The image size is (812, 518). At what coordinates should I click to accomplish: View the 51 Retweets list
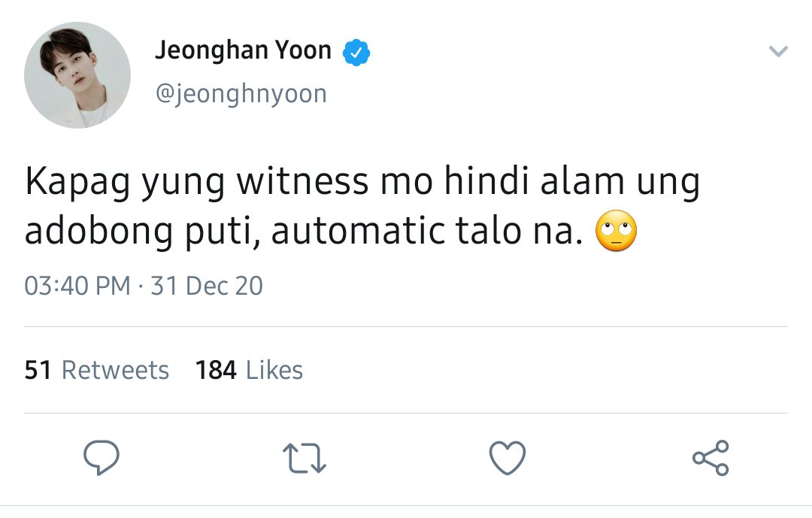[97, 370]
